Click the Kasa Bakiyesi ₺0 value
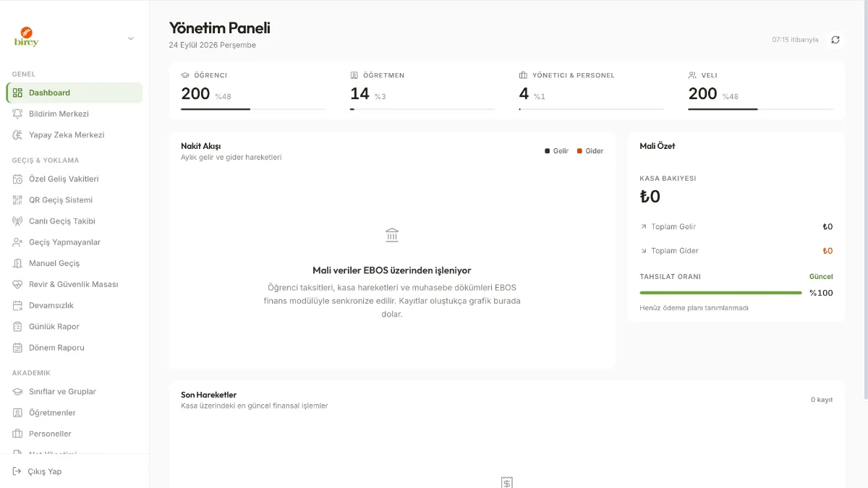The width and height of the screenshot is (868, 488). tap(650, 197)
